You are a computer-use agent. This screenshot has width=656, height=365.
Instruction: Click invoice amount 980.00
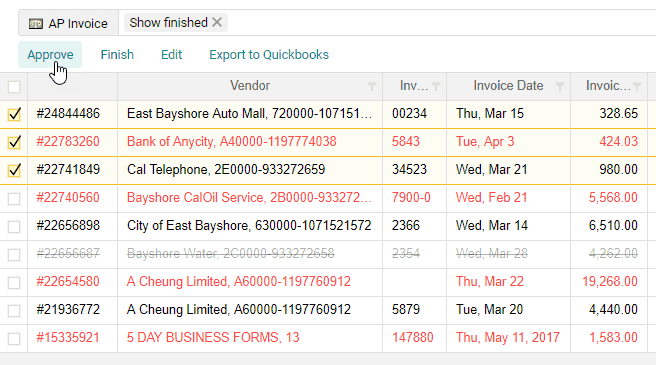619,170
